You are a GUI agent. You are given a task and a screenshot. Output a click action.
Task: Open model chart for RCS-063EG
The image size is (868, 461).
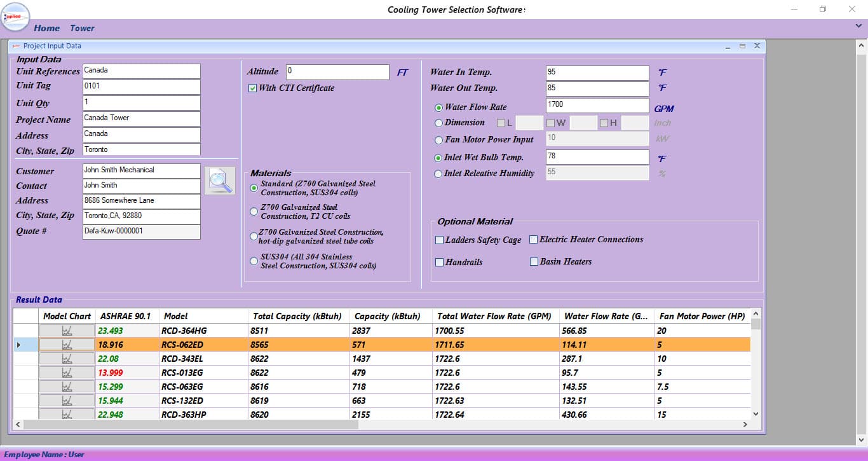click(x=67, y=387)
